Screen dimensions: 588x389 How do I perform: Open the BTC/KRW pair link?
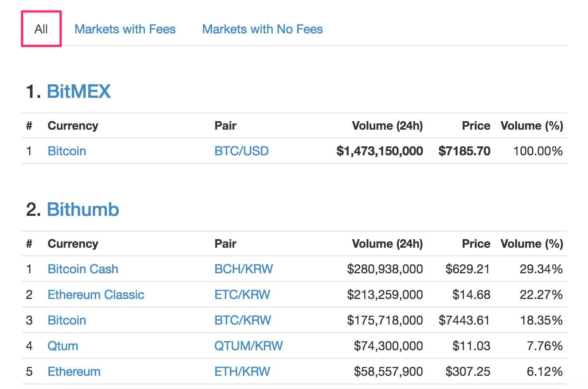[243, 320]
